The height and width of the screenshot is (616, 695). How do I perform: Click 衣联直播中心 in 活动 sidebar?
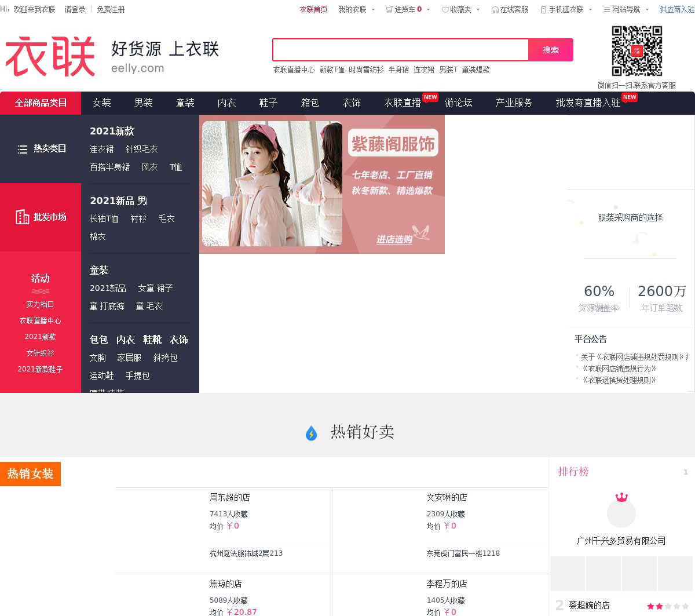[x=40, y=321]
